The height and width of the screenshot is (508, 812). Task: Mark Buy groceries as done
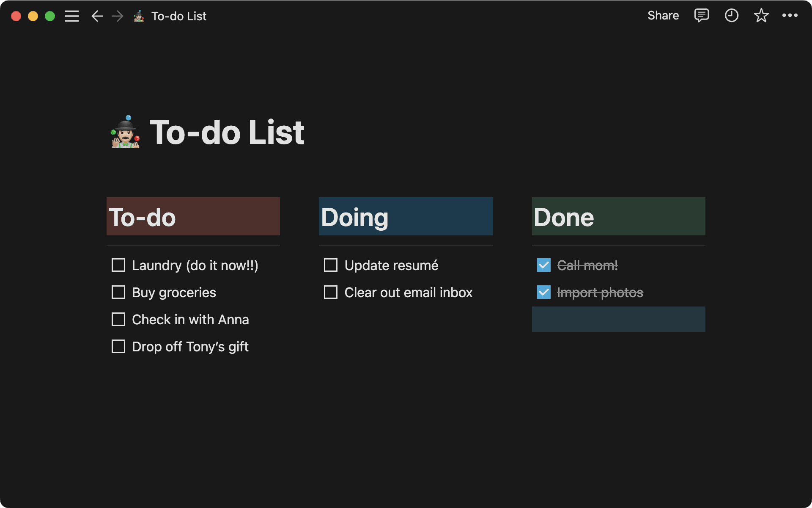[118, 292]
